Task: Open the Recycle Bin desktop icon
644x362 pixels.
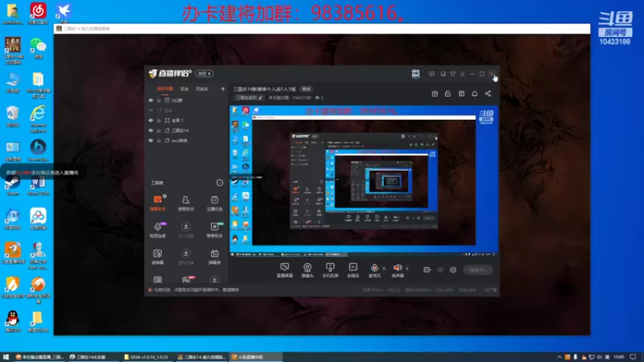Action: click(13, 117)
